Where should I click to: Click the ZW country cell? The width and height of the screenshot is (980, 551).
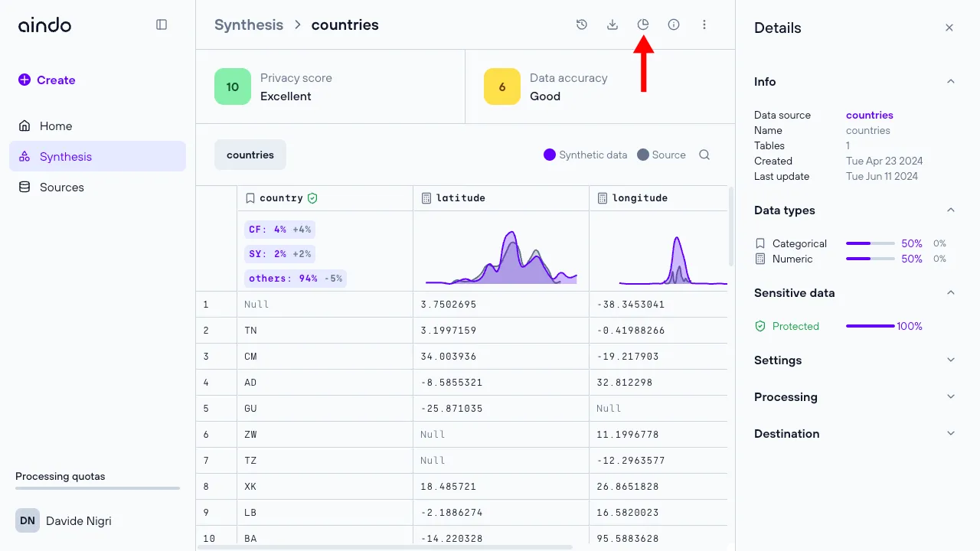(x=325, y=435)
